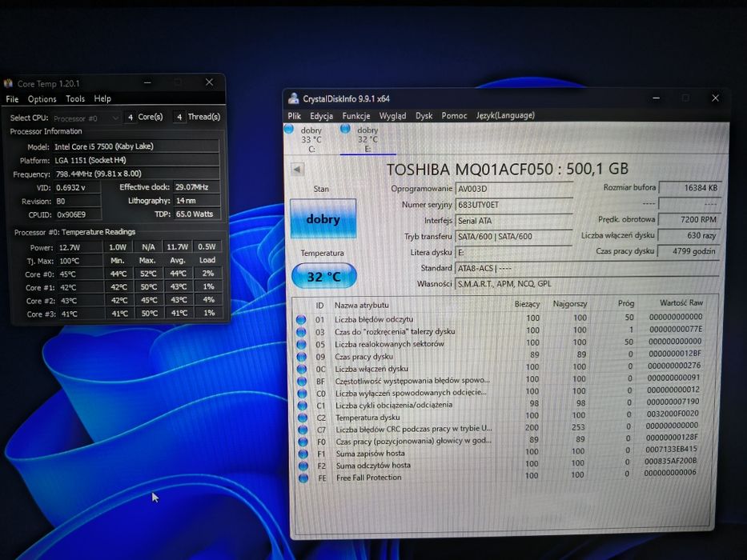Click the CrystalDiskInfo title bar icon
This screenshot has height=560, width=747.
click(x=294, y=98)
